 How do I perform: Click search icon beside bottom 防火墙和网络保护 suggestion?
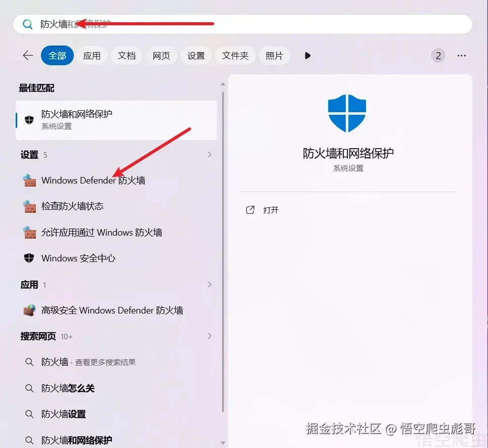click(x=29, y=440)
